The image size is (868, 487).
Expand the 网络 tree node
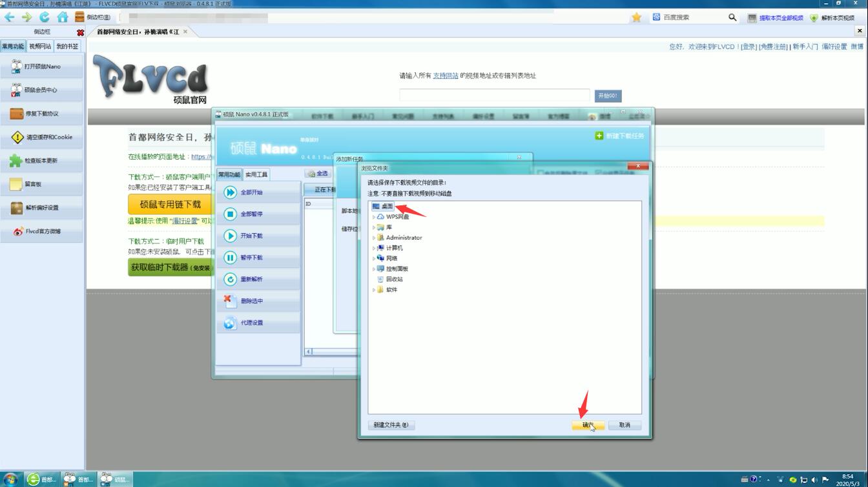pyautogui.click(x=374, y=258)
